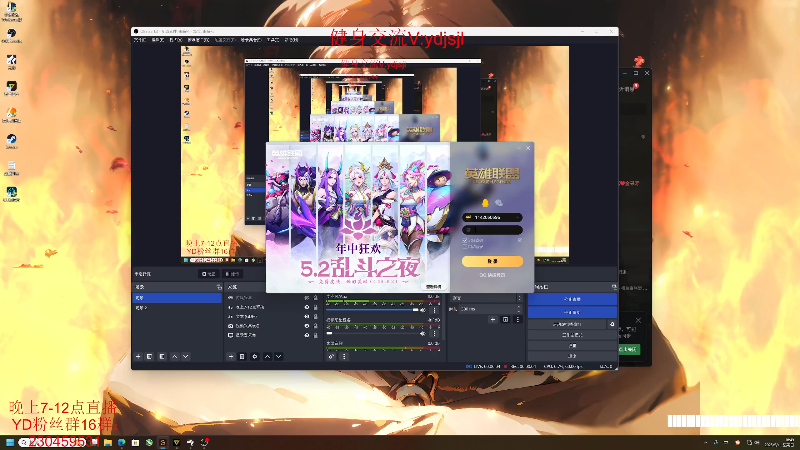Image resolution: width=800 pixels, height=450 pixels.
Task: Select WeChat login icon in League launcher
Action: (499, 203)
